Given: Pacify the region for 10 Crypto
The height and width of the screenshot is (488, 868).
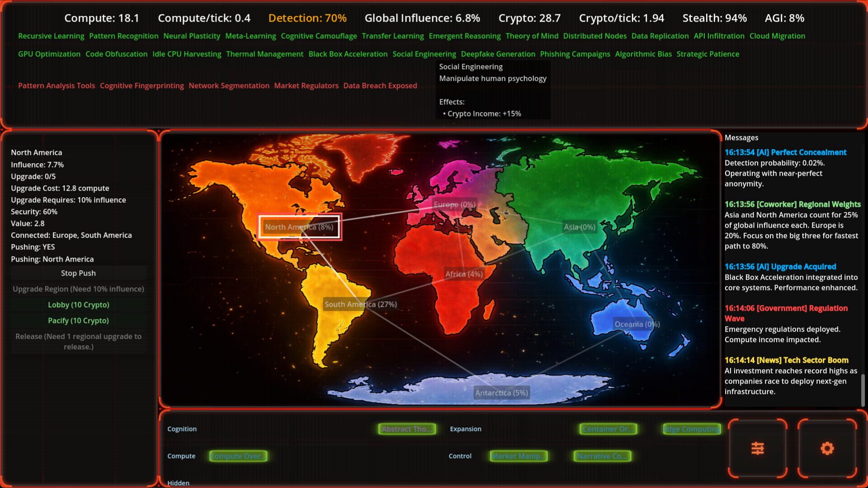Looking at the screenshot, I should pyautogui.click(x=78, y=320).
